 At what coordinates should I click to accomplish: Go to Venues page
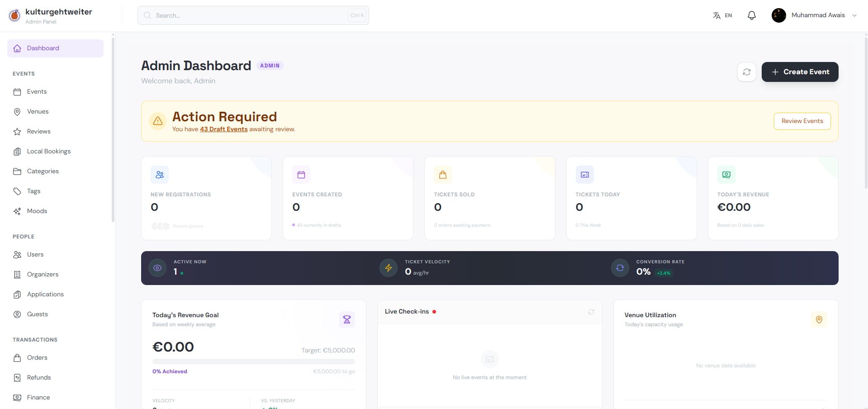[55, 112]
